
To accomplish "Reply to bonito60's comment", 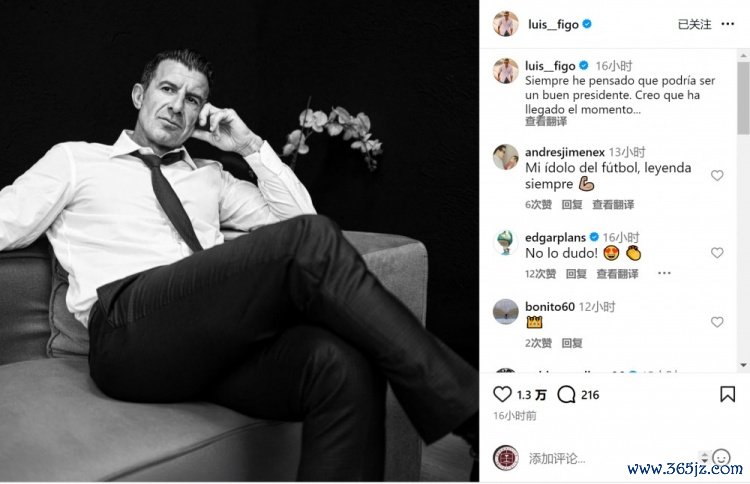I will coord(572,343).
